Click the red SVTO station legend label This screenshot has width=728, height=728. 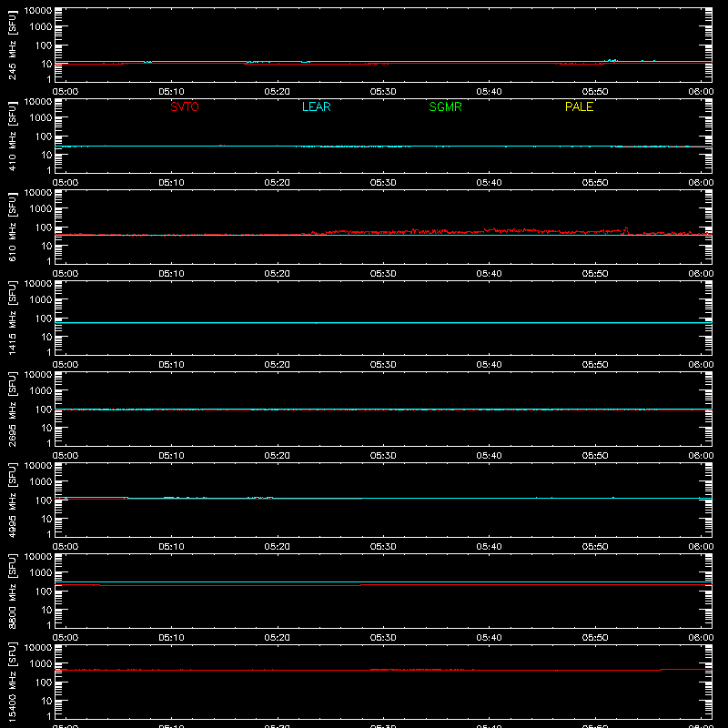tap(185, 106)
